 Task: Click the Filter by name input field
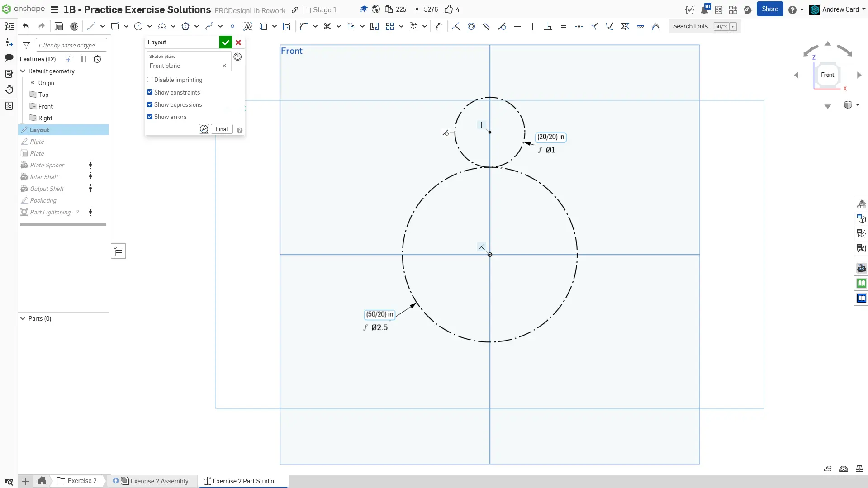click(x=71, y=45)
